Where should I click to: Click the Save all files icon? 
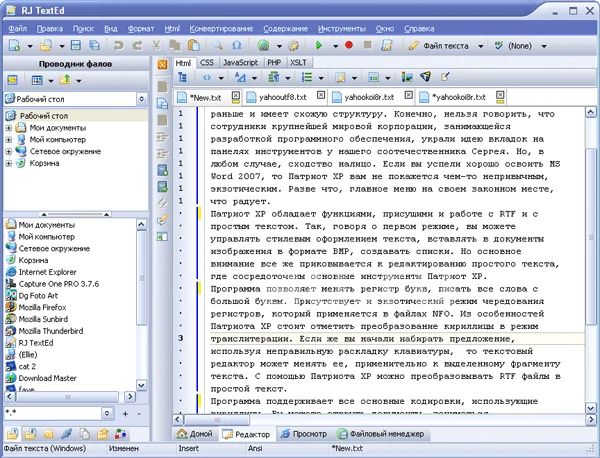pyautogui.click(x=94, y=46)
